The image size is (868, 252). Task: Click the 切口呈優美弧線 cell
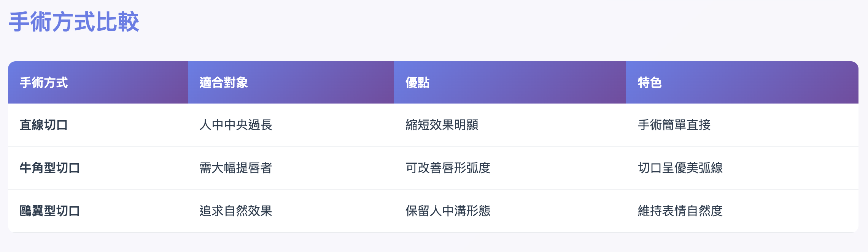pos(680,168)
